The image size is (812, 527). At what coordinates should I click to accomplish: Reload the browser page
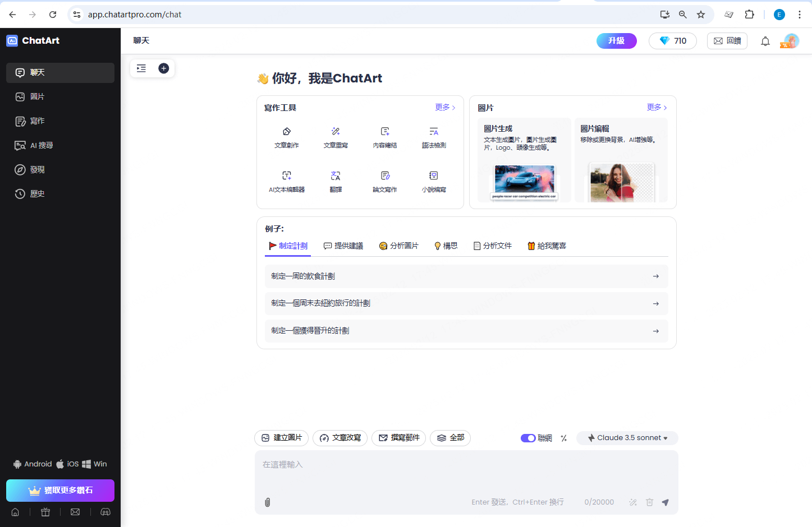coord(53,15)
